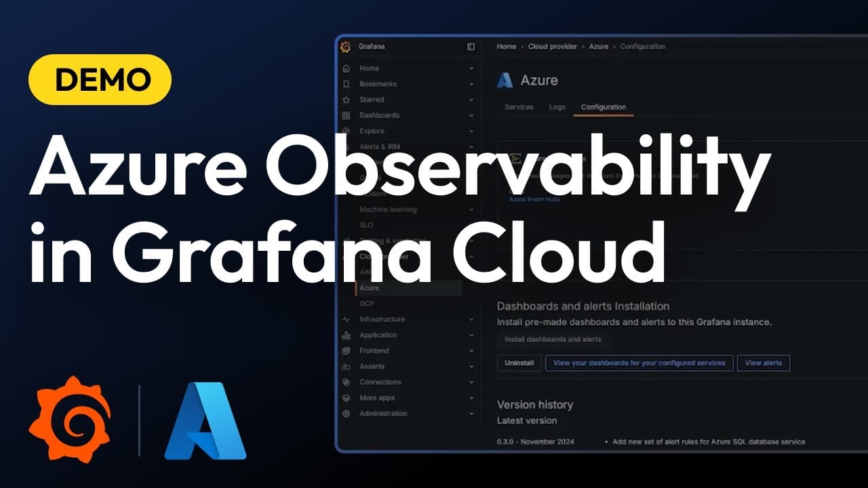Click the Bookmarks icon in the sidebar
The image size is (868, 488).
[x=346, y=84]
